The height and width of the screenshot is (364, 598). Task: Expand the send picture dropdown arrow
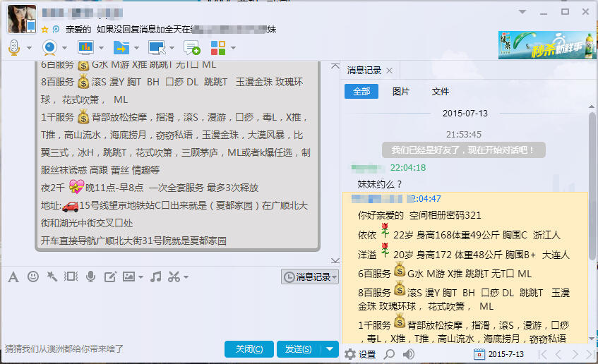click(140, 277)
